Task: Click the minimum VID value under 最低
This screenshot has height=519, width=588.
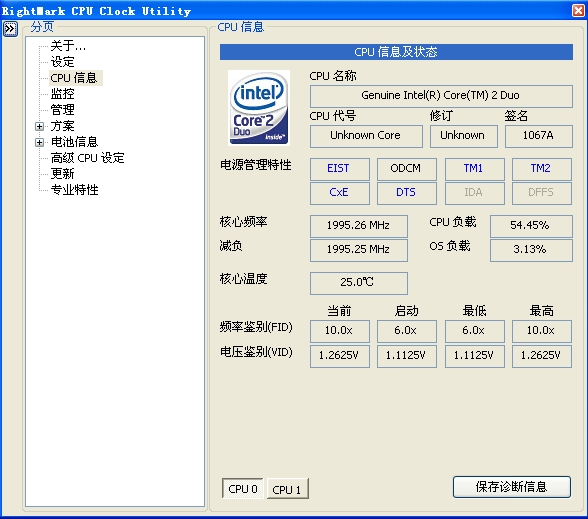Action: point(474,356)
